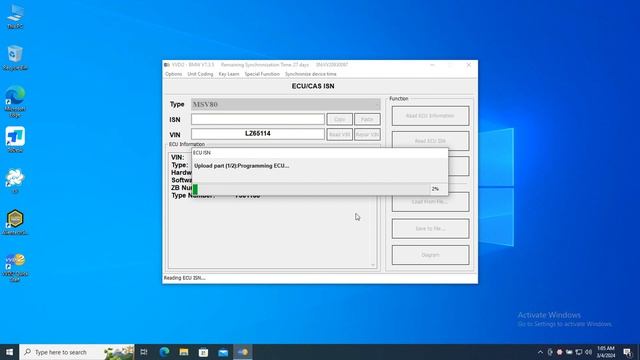Image resolution: width=640 pixels, height=360 pixels.
Task: Minimize the VVDI2 BMW window
Action: tap(433, 65)
